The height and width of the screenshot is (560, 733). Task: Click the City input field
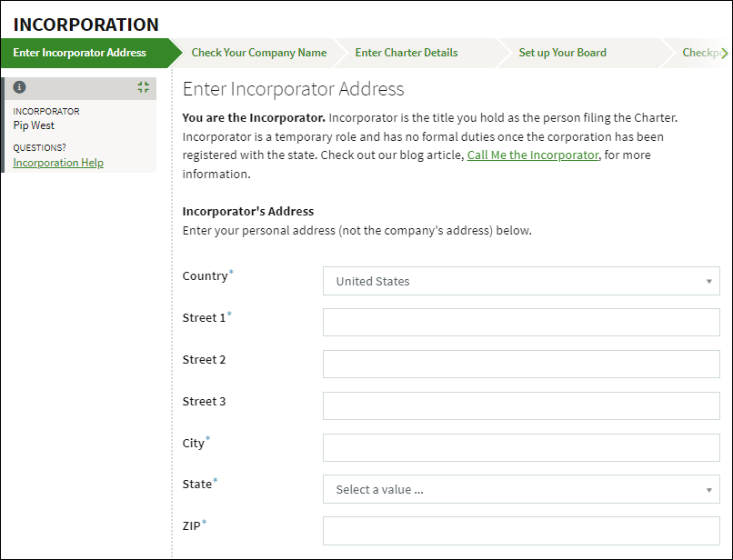click(521, 448)
